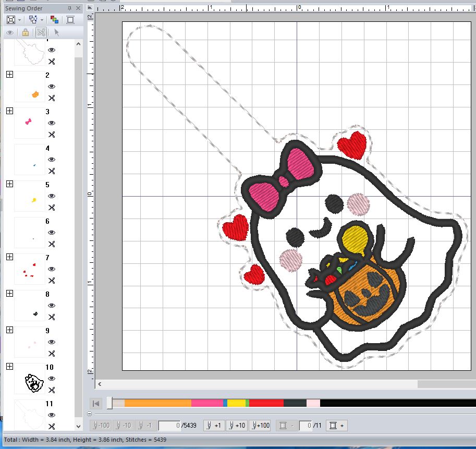Hide sewing step 3 using its eye icon

click(52, 123)
